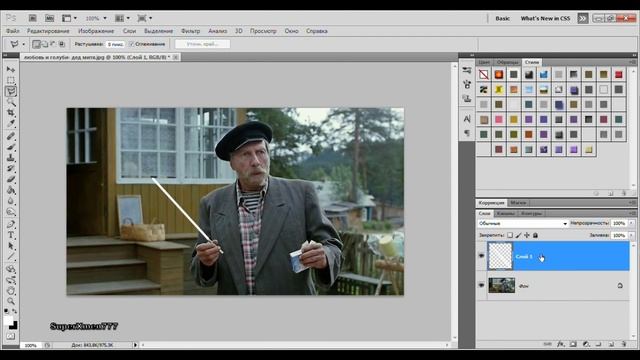
Task: Open the Выделение menu
Action: (x=158, y=31)
